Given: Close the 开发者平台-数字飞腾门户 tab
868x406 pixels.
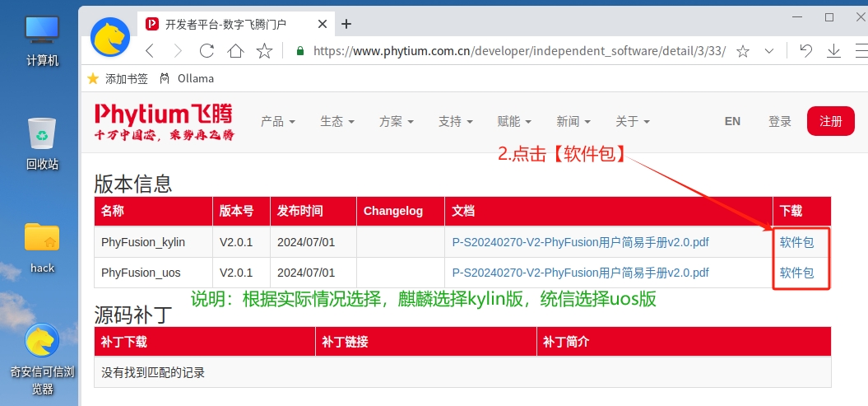Looking at the screenshot, I should click(x=323, y=24).
